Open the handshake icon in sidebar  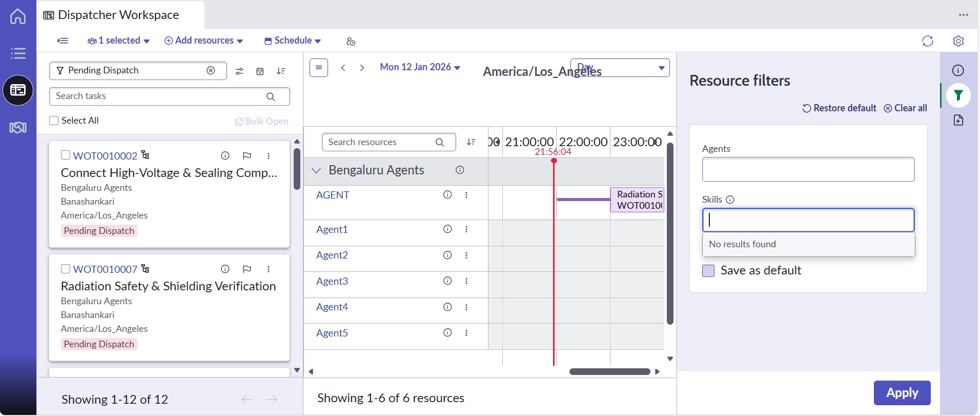click(x=18, y=127)
